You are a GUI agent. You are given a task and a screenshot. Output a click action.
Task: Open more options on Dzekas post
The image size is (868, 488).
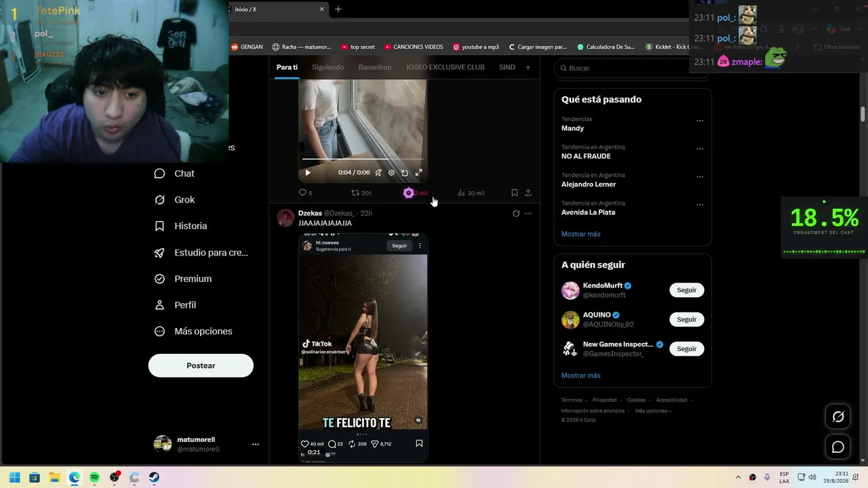(x=528, y=213)
